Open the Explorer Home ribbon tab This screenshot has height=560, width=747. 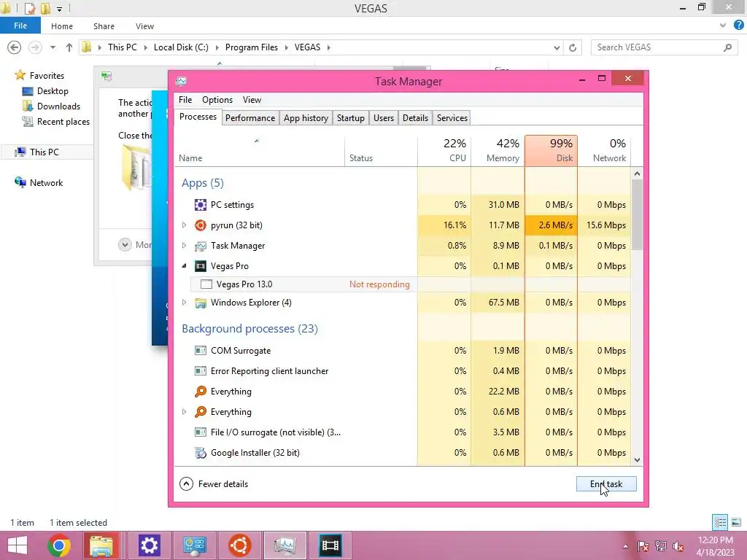(62, 26)
